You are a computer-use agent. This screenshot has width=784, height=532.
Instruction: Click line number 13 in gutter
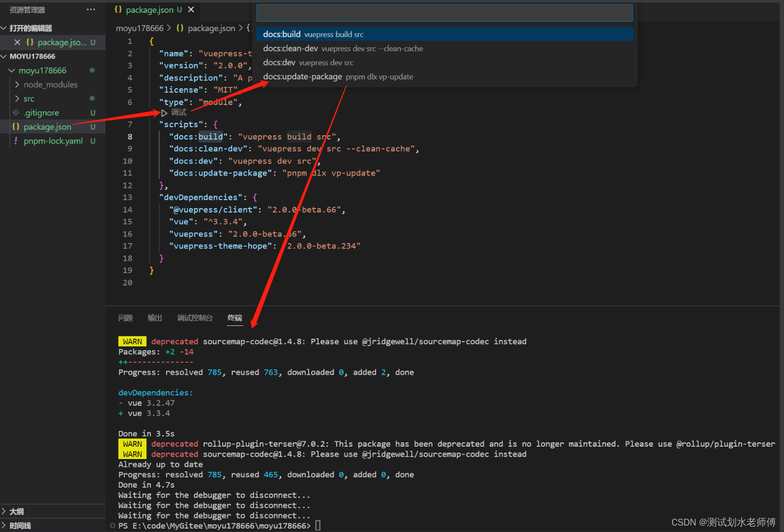pyautogui.click(x=128, y=197)
